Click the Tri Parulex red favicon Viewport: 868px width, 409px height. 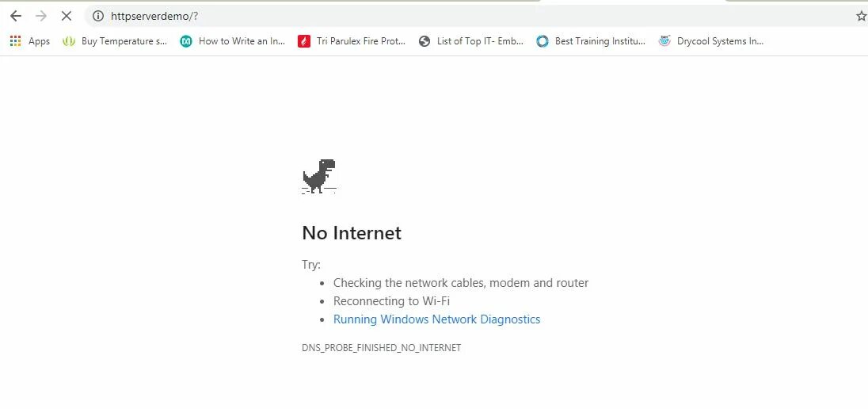304,41
